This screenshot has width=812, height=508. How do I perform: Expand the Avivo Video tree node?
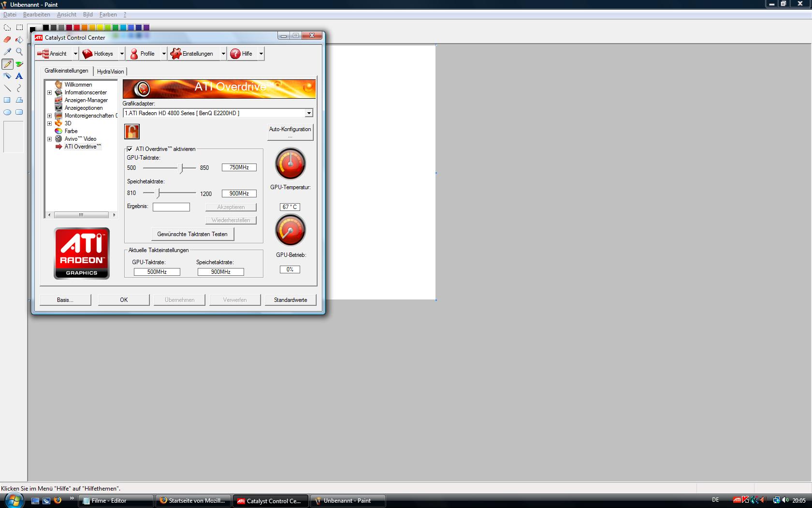click(x=49, y=139)
